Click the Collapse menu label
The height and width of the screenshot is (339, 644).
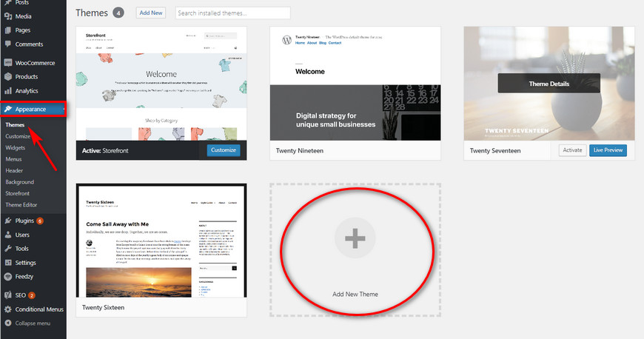33,323
